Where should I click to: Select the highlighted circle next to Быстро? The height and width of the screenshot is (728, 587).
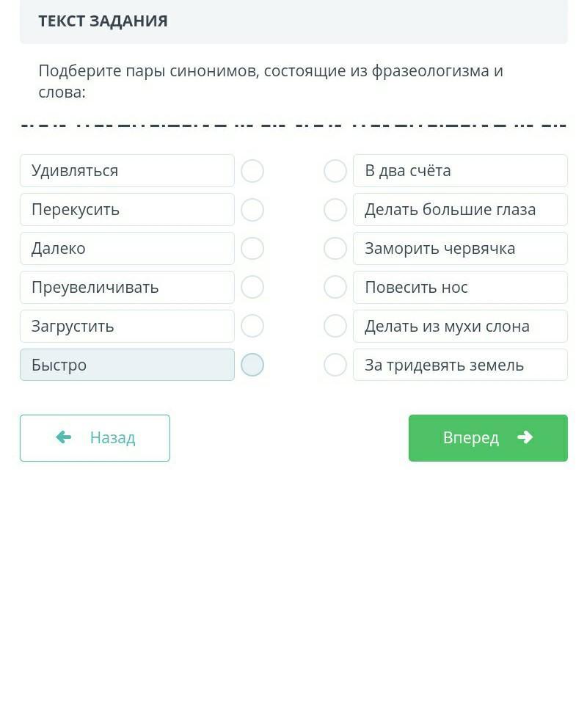pos(252,365)
